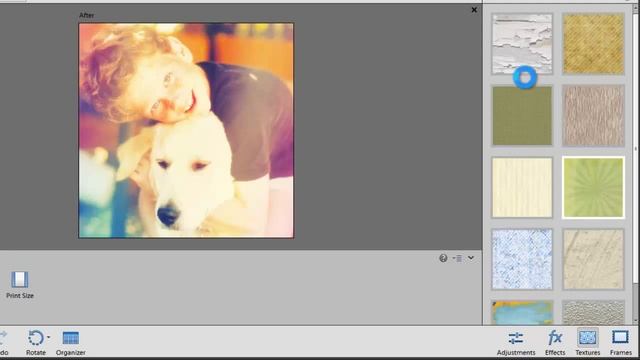Apply the cracked white paint texture
Image resolution: width=640 pixels, height=360 pixels.
point(522,44)
